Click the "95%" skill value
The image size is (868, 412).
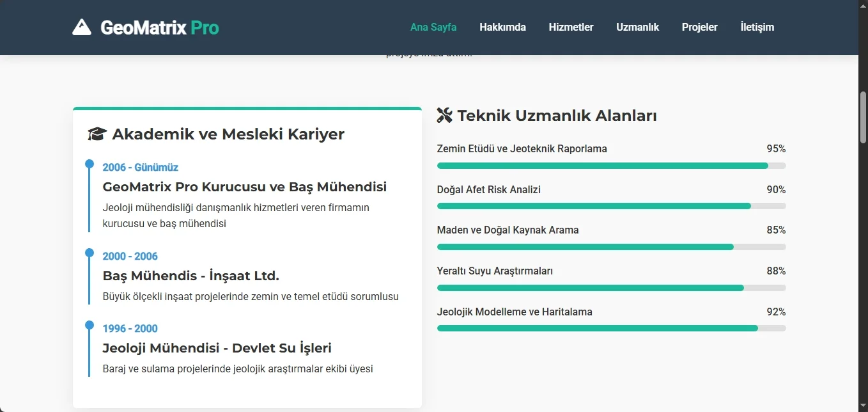tap(776, 149)
